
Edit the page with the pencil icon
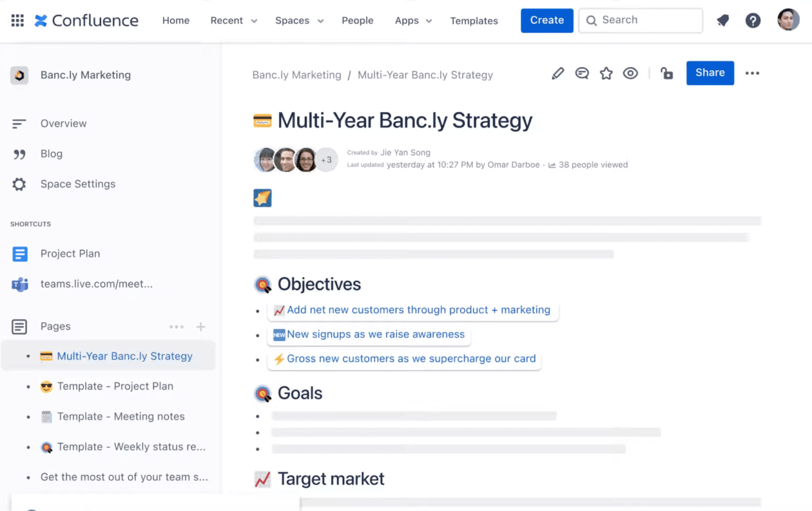(x=558, y=73)
